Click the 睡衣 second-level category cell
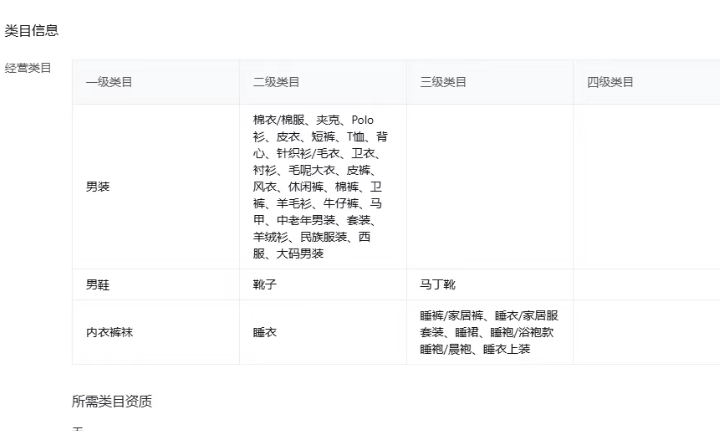Image resolution: width=720 pixels, height=431 pixels. pos(266,332)
